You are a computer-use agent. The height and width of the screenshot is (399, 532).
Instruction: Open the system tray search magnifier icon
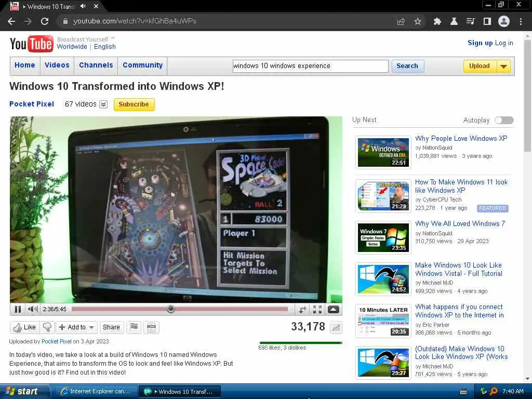tap(494, 391)
